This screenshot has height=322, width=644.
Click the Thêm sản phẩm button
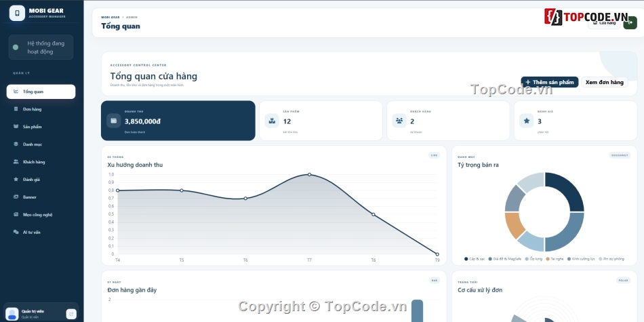tap(550, 82)
